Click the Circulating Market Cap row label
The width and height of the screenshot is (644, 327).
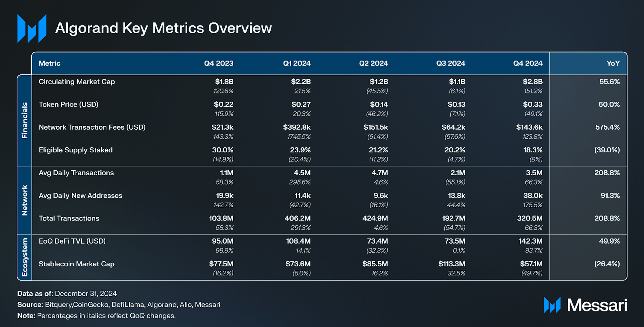pyautogui.click(x=77, y=82)
